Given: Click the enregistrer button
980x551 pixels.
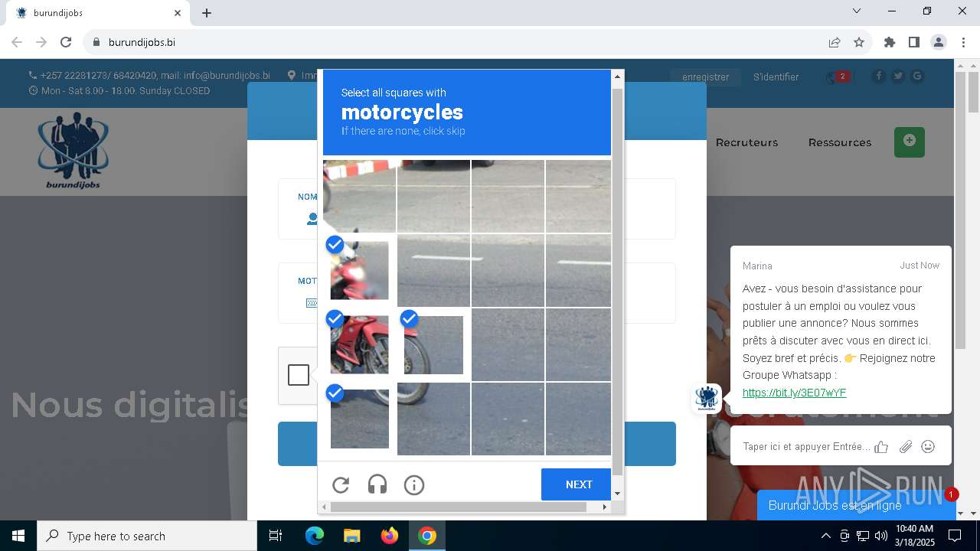Looking at the screenshot, I should coord(706,77).
